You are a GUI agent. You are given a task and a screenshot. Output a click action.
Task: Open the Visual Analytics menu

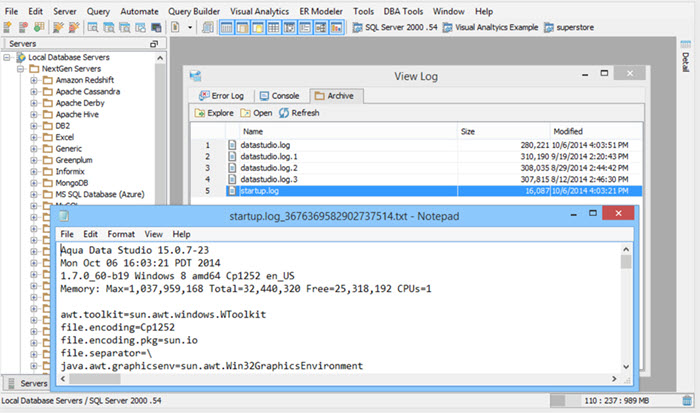[259, 11]
